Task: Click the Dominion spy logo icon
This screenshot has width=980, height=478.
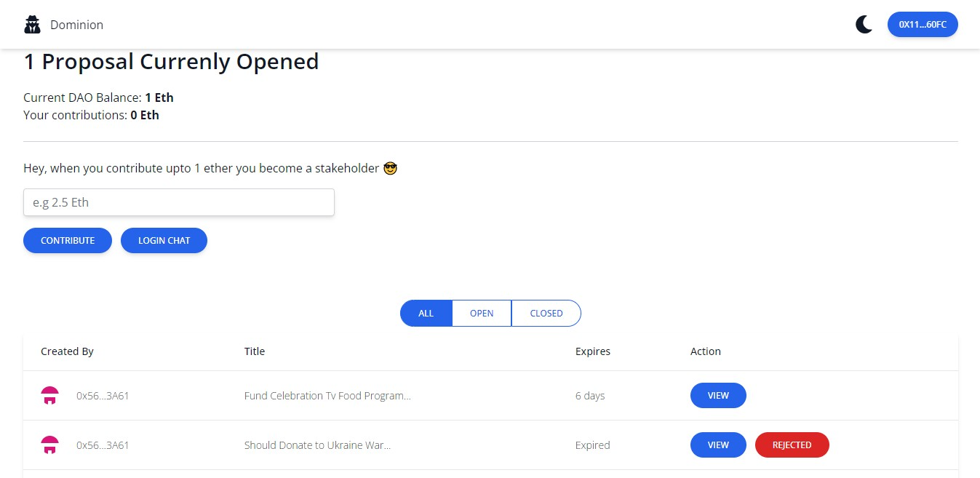Action: click(x=32, y=25)
